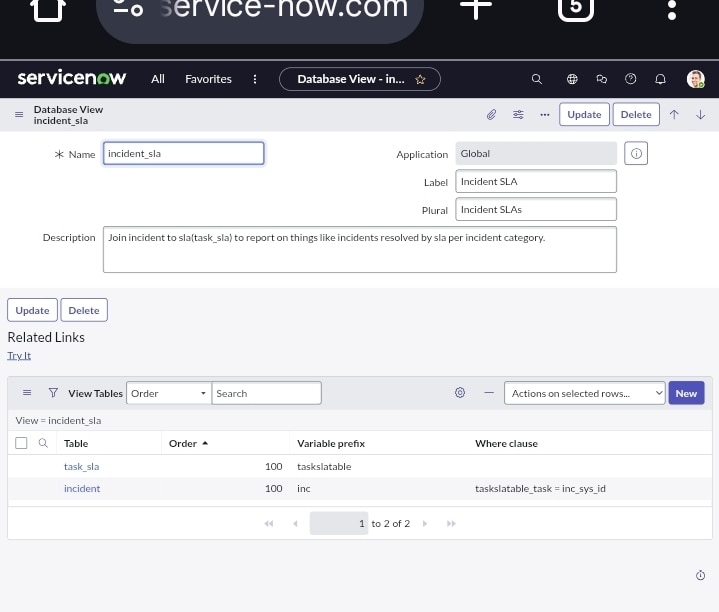This screenshot has height=612, width=719.
Task: Sort by the Order column header
Action: pyautogui.click(x=183, y=443)
